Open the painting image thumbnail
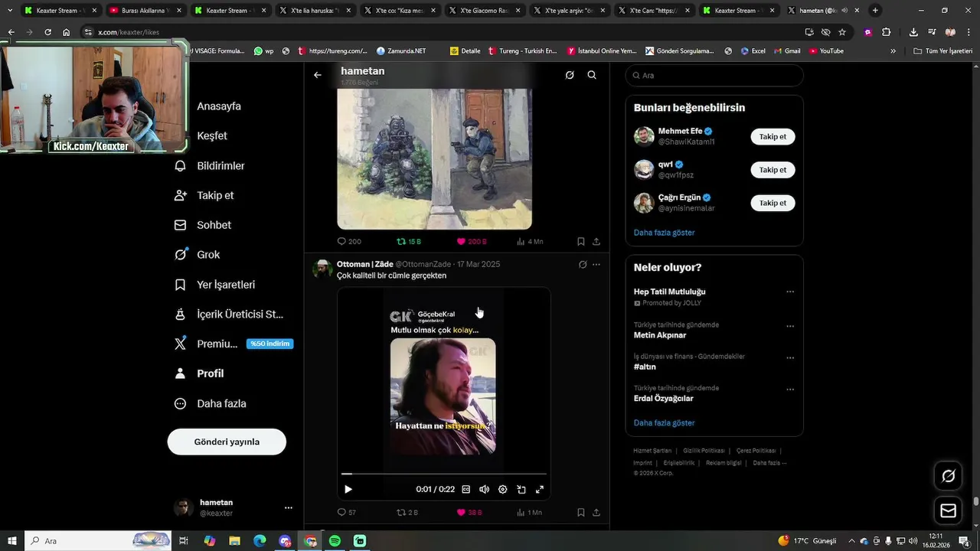 point(434,159)
